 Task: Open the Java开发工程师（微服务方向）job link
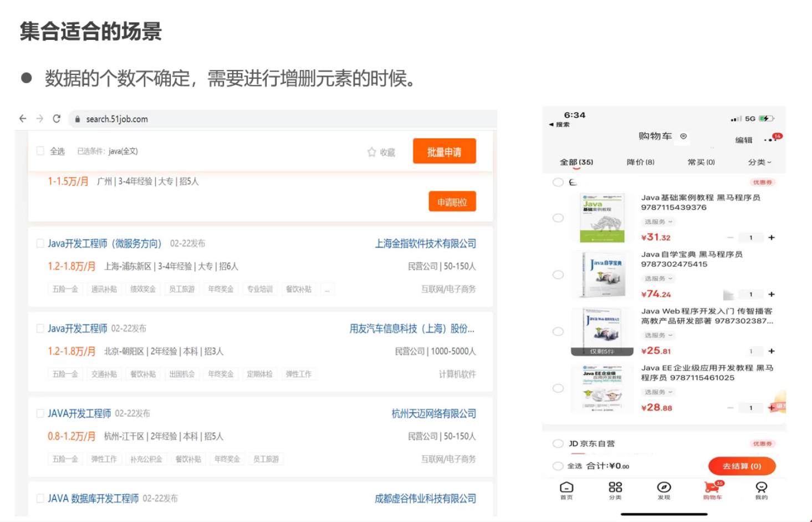(x=104, y=244)
